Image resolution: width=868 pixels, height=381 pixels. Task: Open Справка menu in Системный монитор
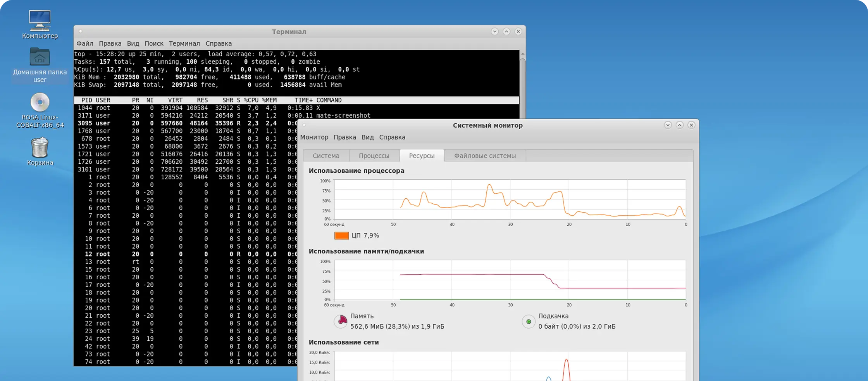click(392, 137)
